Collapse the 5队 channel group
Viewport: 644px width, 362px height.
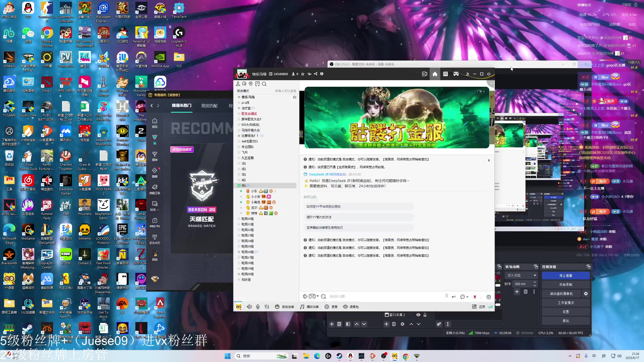239,186
